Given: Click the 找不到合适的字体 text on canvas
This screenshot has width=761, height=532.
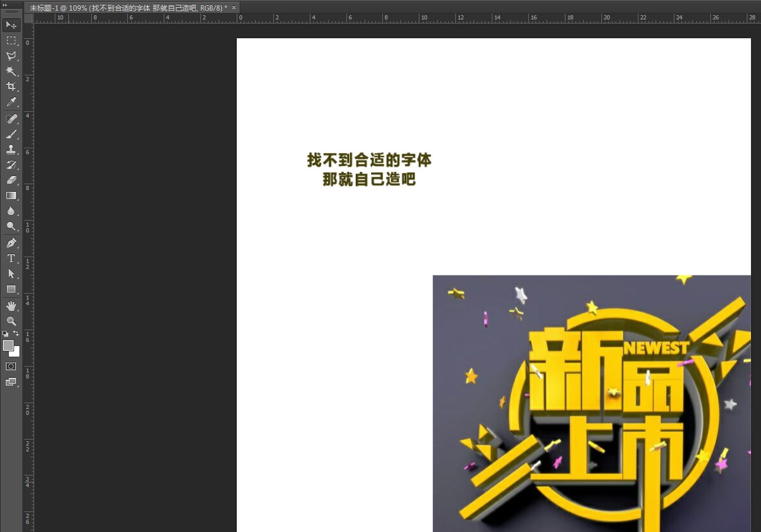Looking at the screenshot, I should point(369,159).
